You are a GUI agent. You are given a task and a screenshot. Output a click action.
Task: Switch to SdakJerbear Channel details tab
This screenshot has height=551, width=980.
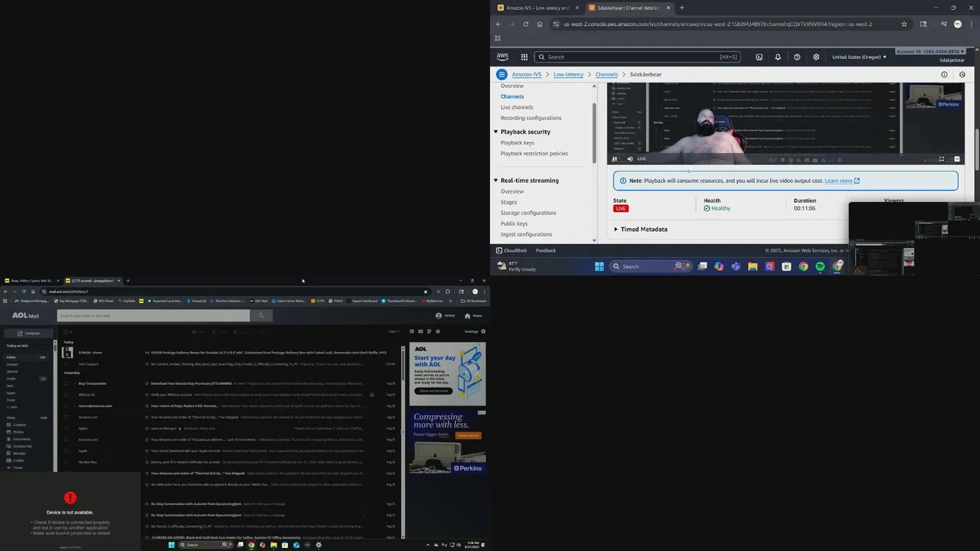628,8
